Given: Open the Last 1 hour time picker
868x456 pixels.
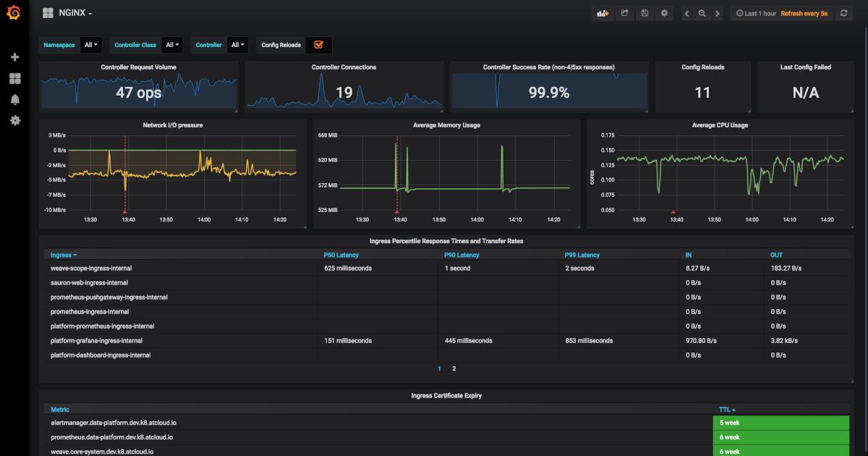Looking at the screenshot, I should pos(757,13).
